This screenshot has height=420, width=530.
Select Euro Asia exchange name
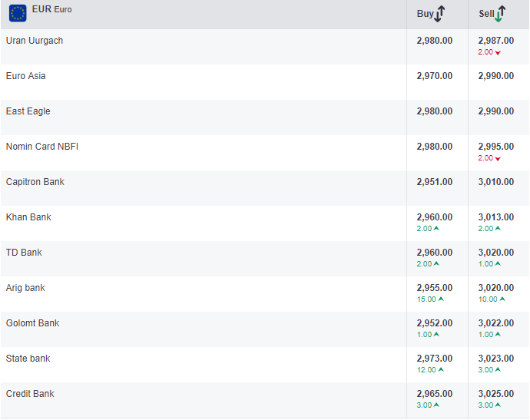pyautogui.click(x=25, y=76)
